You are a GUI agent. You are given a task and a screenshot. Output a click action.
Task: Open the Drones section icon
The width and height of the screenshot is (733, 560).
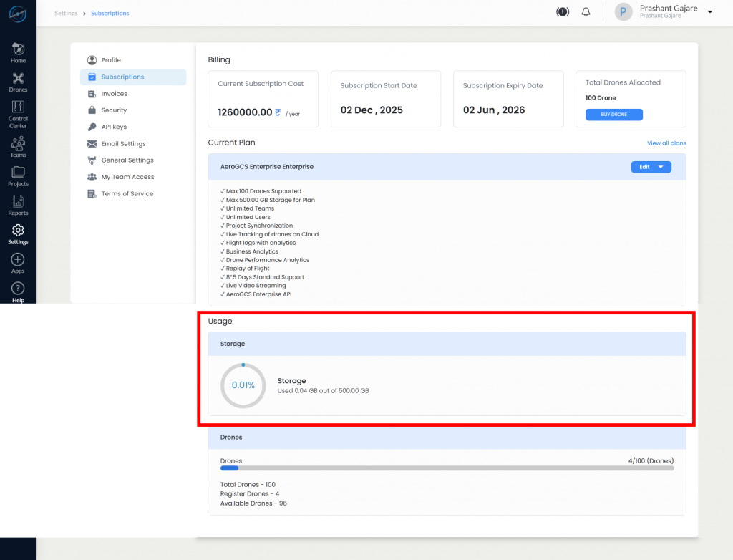(18, 78)
